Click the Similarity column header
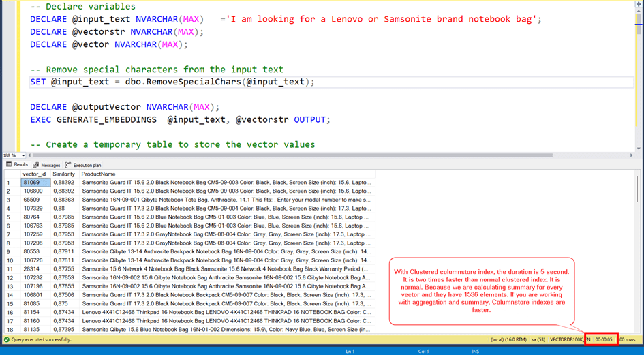This screenshot has width=644, height=355. [x=64, y=174]
